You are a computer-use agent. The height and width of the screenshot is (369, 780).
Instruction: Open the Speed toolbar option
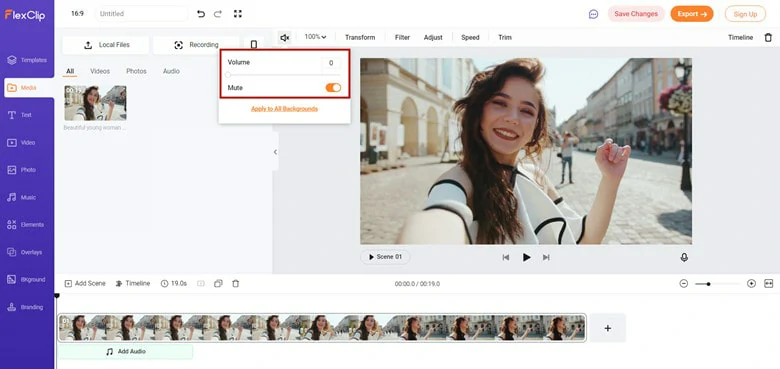click(x=470, y=37)
